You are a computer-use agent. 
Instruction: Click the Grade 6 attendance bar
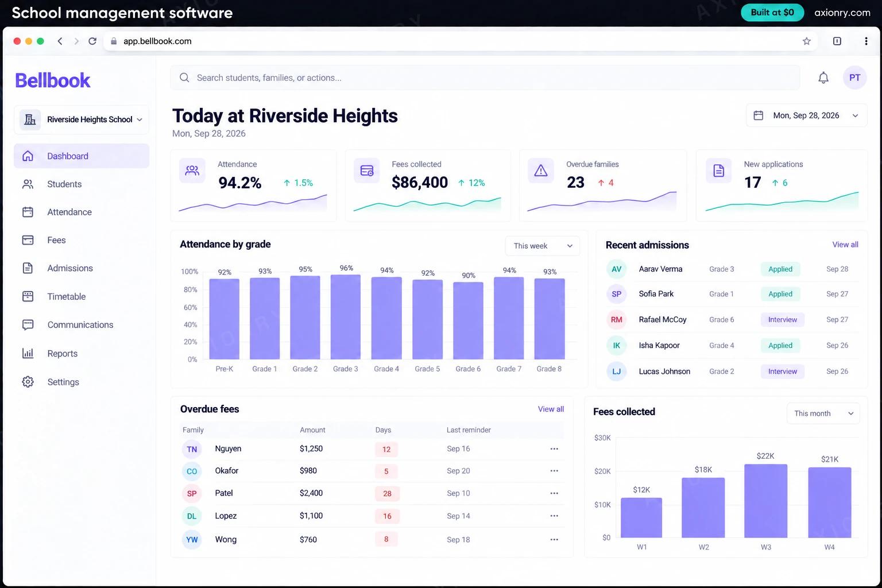[x=468, y=321]
